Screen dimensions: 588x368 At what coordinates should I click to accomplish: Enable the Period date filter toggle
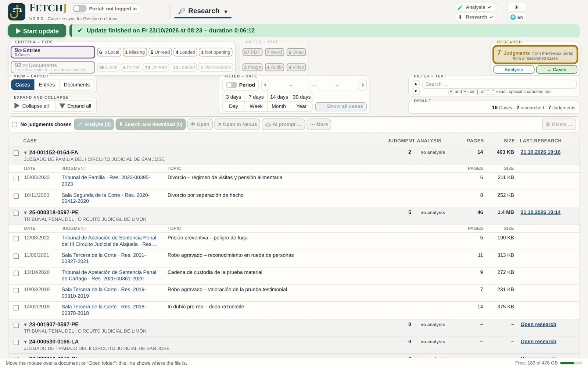click(x=231, y=85)
